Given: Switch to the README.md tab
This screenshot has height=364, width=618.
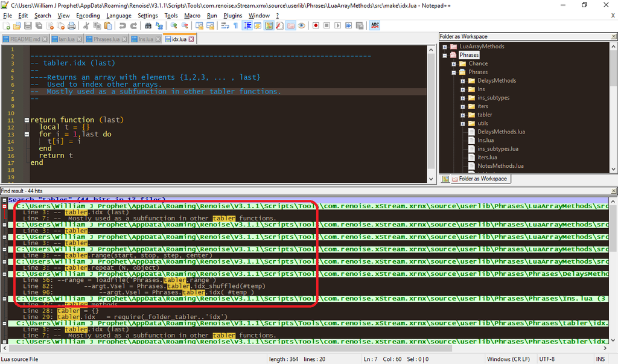Looking at the screenshot, I should pos(25,39).
